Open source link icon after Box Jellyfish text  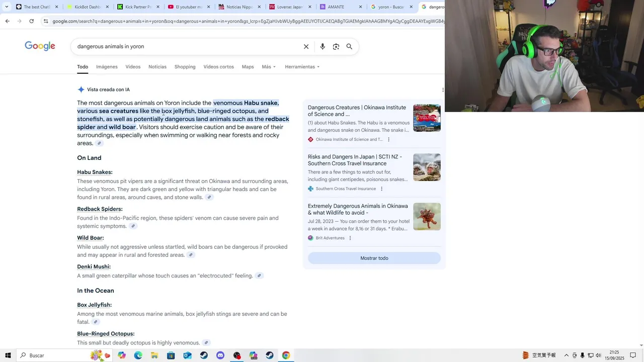[x=96, y=322]
